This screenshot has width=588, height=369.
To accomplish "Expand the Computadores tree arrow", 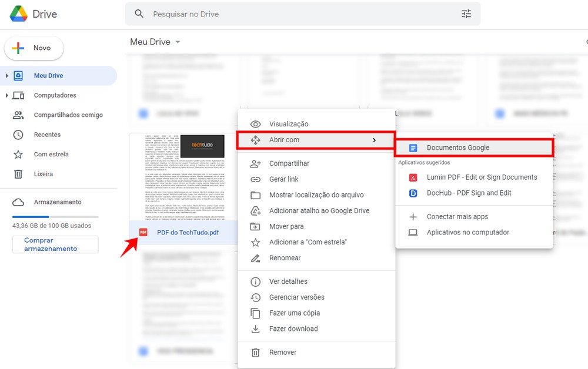I will [6, 96].
